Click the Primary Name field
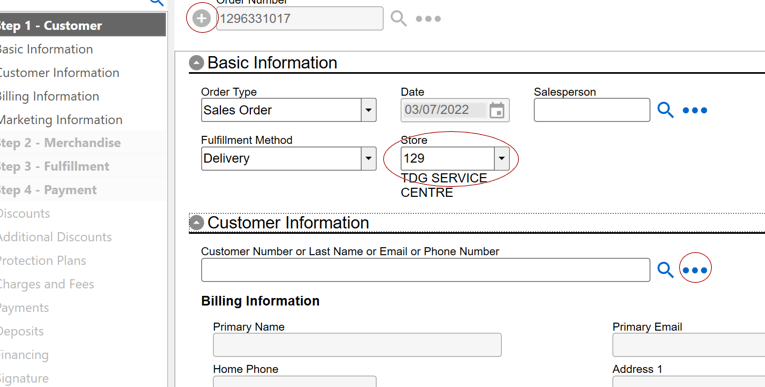Image resolution: width=765 pixels, height=387 pixels. coord(357,345)
